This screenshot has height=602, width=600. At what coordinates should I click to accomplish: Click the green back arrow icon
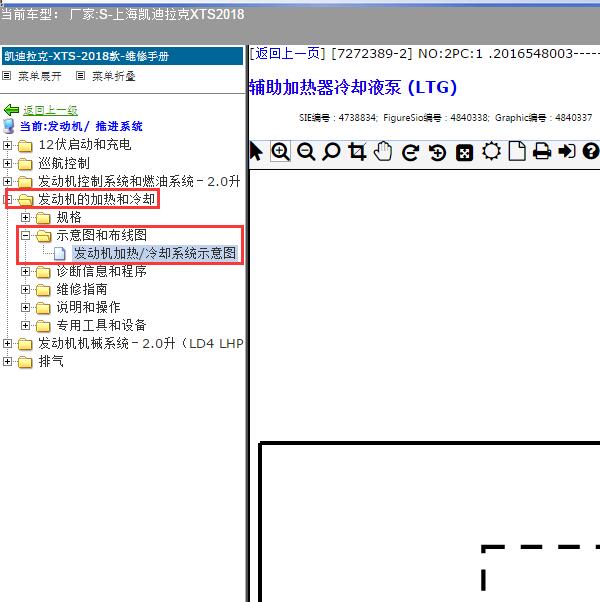tap(11, 110)
